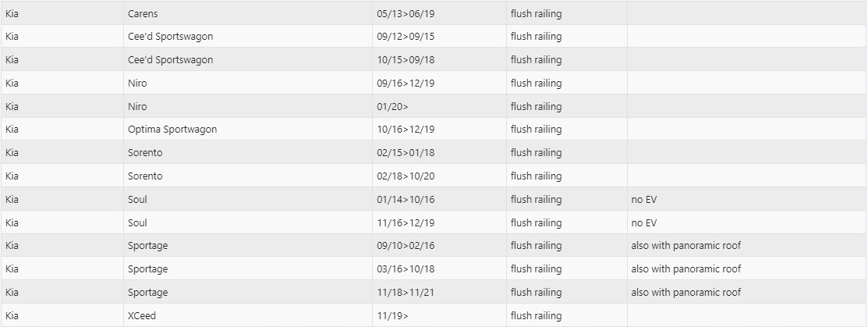Click the Niro 09/16>12/19 date cell
Screen dimensions: 868x327
click(x=406, y=83)
